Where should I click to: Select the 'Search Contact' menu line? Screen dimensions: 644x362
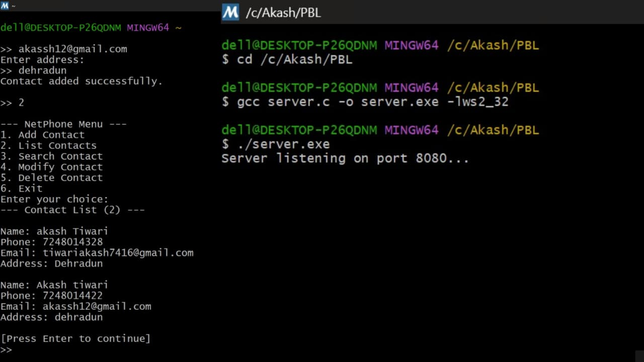tap(51, 156)
